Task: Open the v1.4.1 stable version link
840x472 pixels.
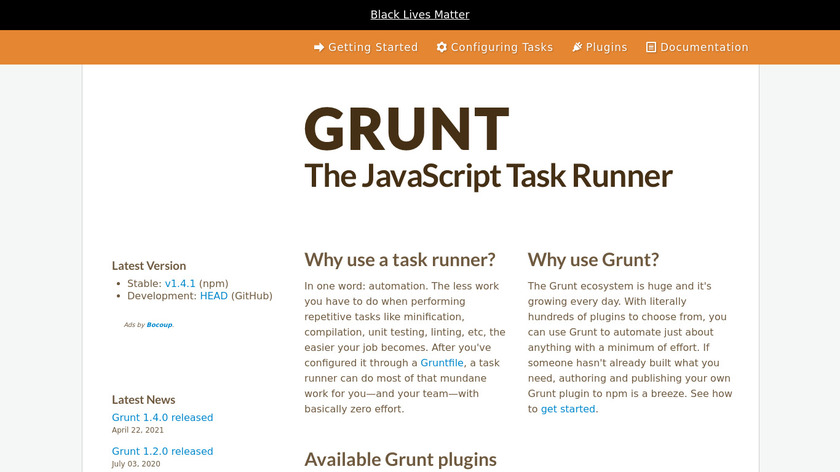Action: pyautogui.click(x=180, y=283)
